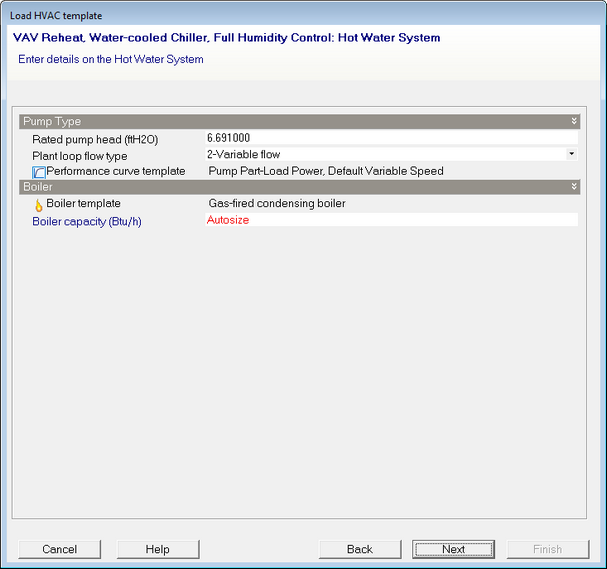Image resolution: width=607 pixels, height=569 pixels.
Task: Click the Performance curve template icon
Action: click(x=39, y=172)
